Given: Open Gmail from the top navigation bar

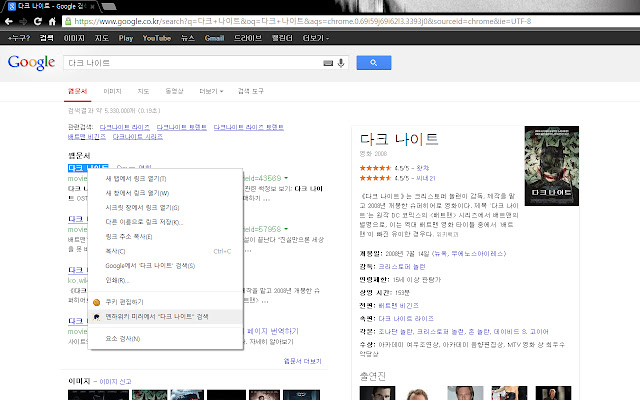Looking at the screenshot, I should coord(214,37).
